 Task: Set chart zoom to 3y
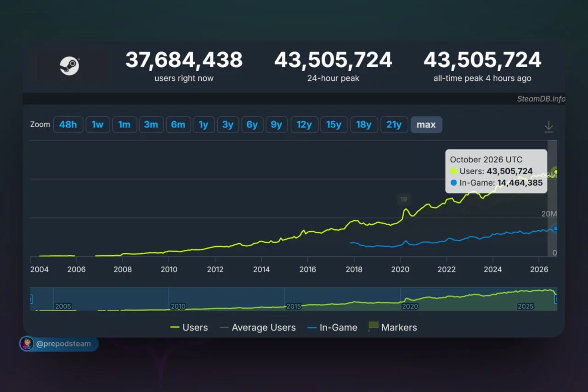click(228, 125)
